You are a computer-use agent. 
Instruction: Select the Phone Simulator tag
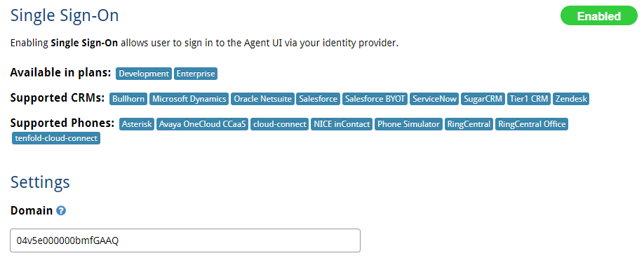tap(409, 124)
